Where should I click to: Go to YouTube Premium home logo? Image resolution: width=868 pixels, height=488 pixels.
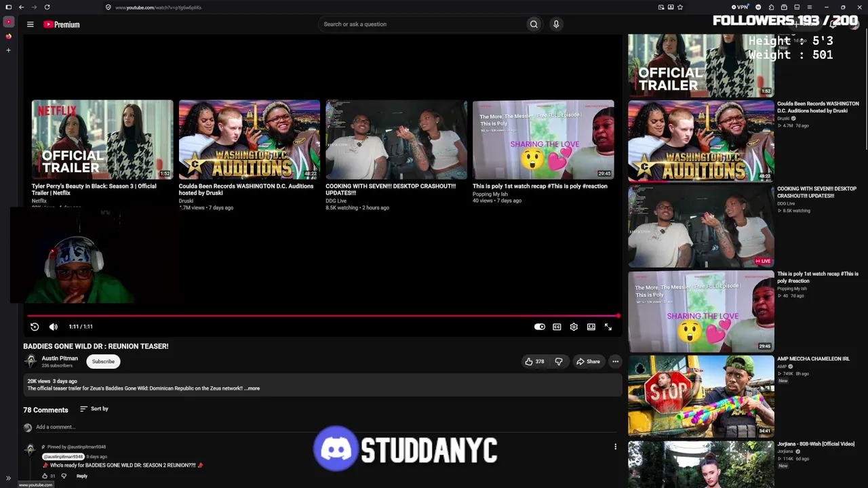point(62,24)
